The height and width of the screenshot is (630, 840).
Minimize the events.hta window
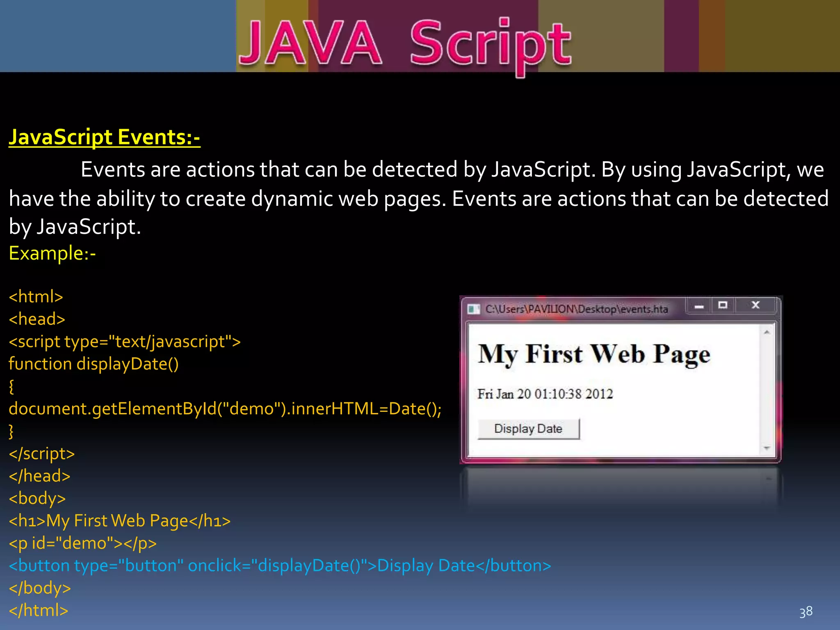[699, 306]
